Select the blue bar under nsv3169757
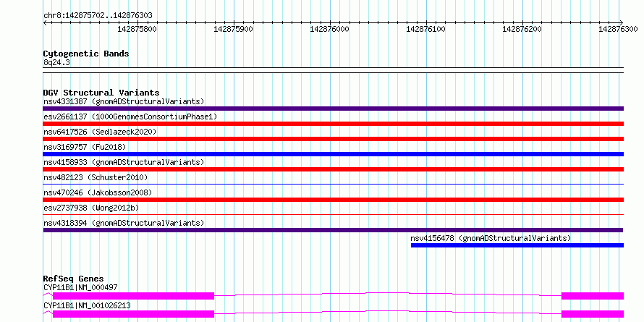This screenshot has width=644, height=322. point(333,154)
